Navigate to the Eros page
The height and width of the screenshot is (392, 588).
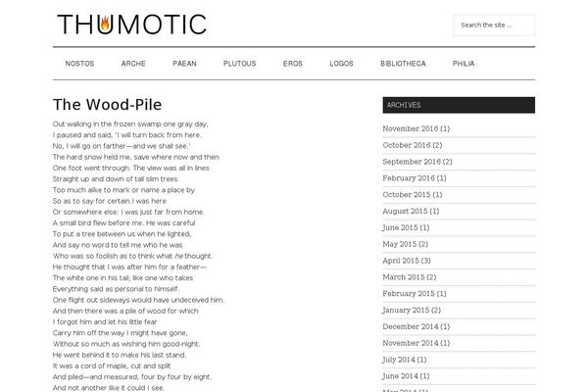tap(292, 64)
